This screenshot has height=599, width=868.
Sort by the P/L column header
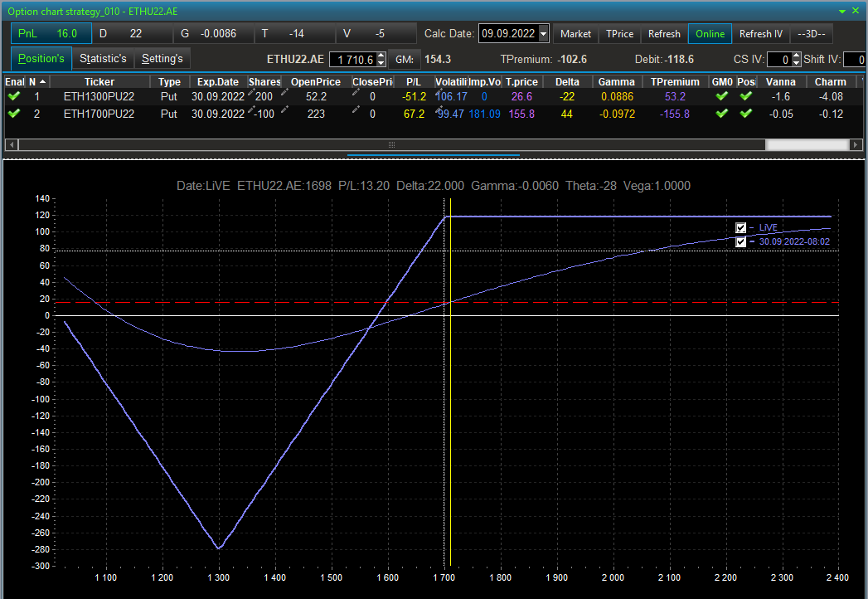click(x=414, y=82)
